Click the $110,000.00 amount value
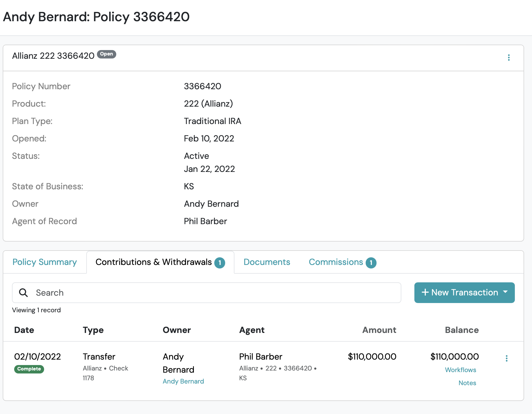This screenshot has width=532, height=414. [x=372, y=357]
